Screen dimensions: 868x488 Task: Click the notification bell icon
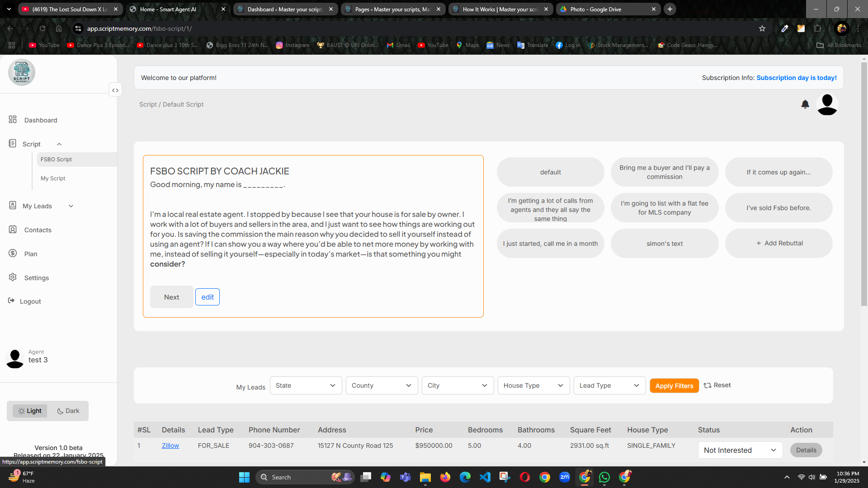click(x=805, y=104)
